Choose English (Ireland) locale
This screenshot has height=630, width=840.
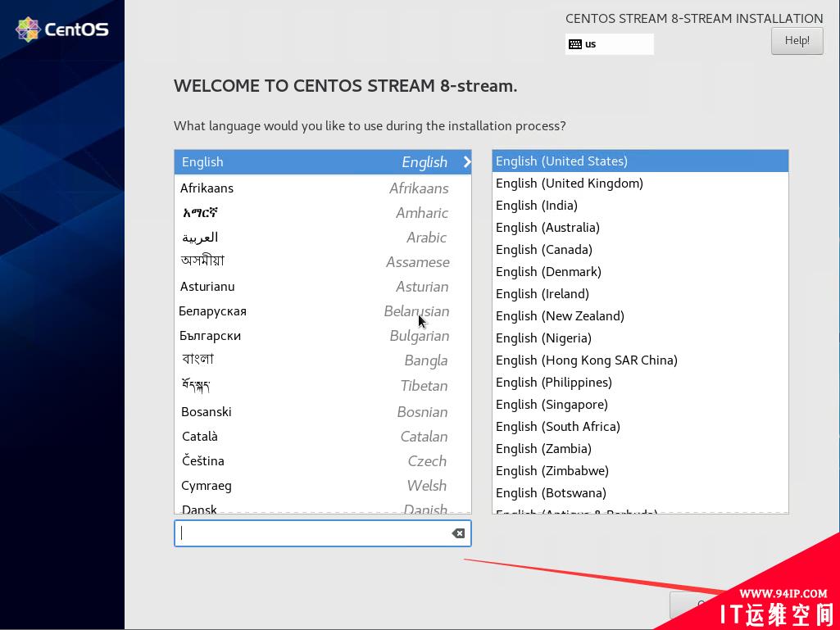tap(640, 293)
